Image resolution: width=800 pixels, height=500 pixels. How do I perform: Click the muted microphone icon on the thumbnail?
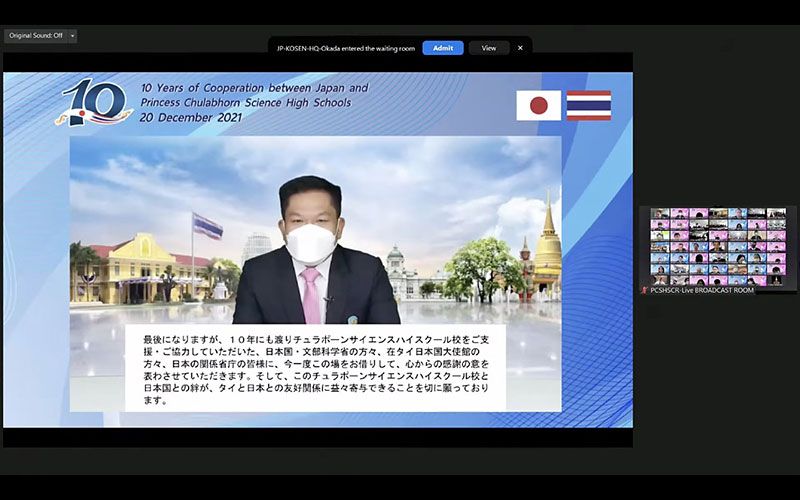coord(645,290)
